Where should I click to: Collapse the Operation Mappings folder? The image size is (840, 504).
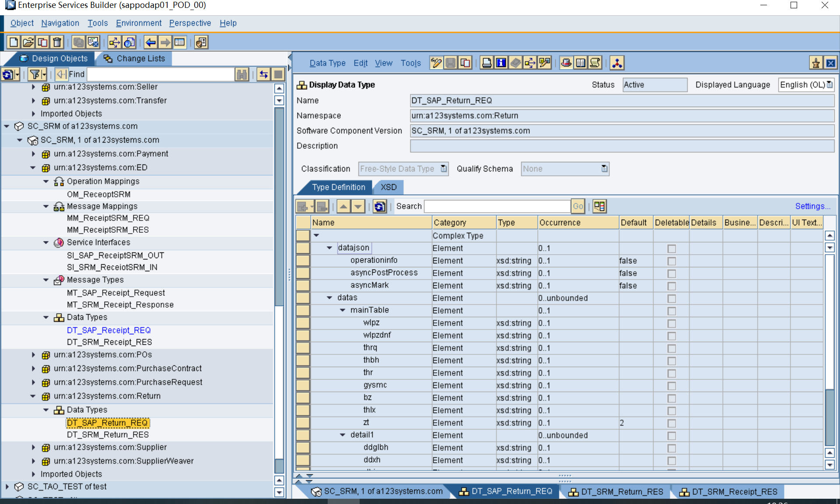(46, 182)
